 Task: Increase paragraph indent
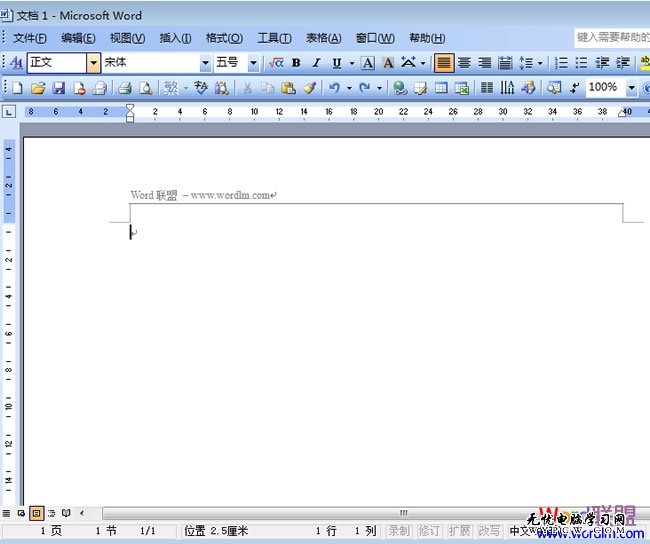[x=623, y=63]
